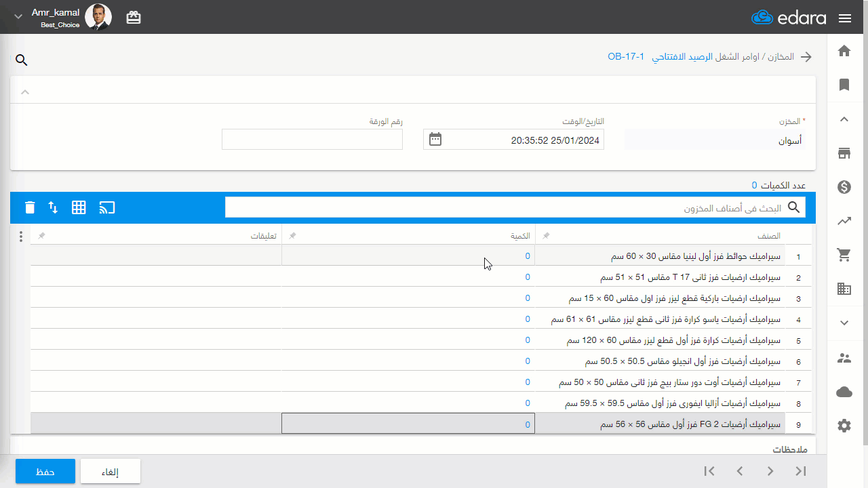
Task: Toggle pin on تعليقات column
Action: pyautogui.click(x=42, y=236)
